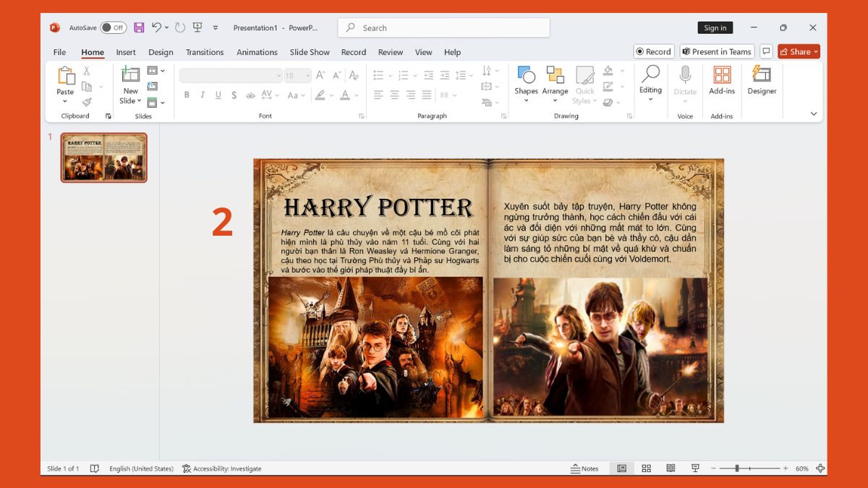This screenshot has height=488, width=868.
Task: Switch to the Animations tab
Action: (x=258, y=52)
